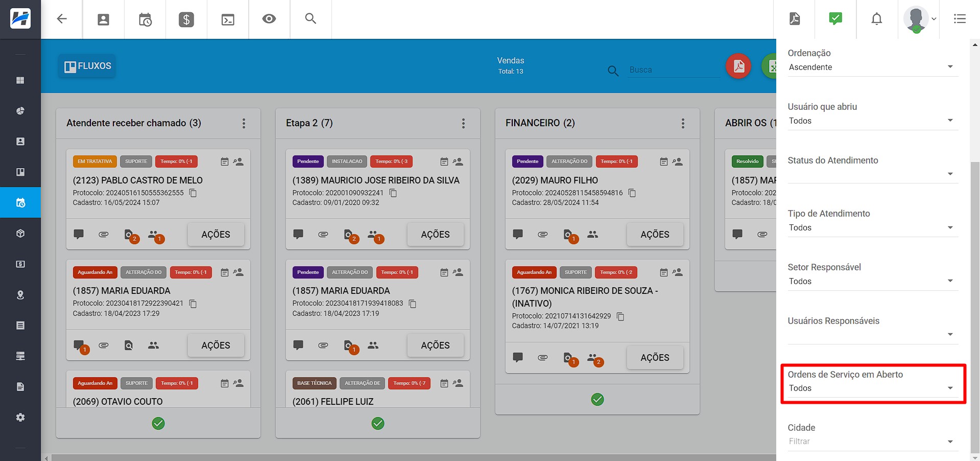Image resolution: width=980 pixels, height=461 pixels.
Task: Open Ordens de Serviço em Aberto dropdown
Action: pos(872,388)
